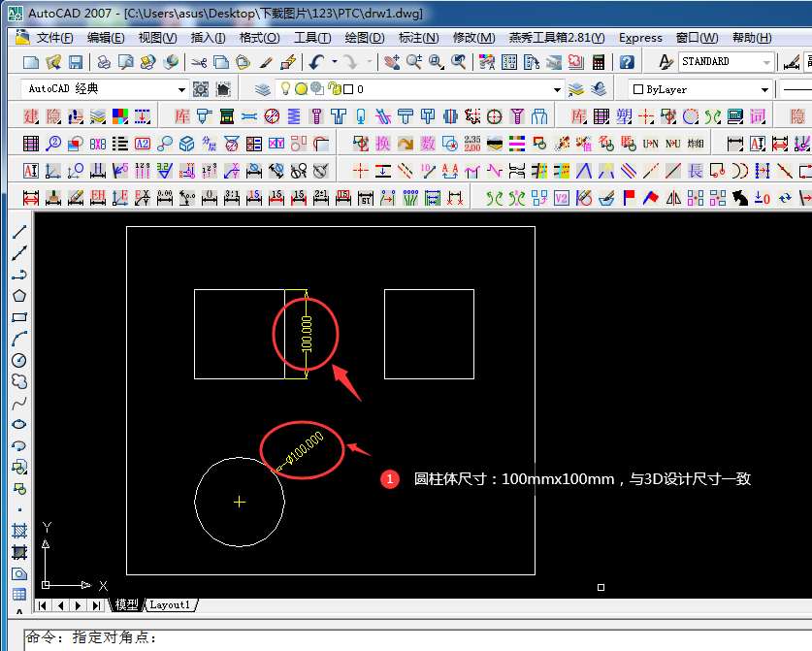The width and height of the screenshot is (812, 651).
Task: Toggle layer 0 on/off lightbulb
Action: 285,88
